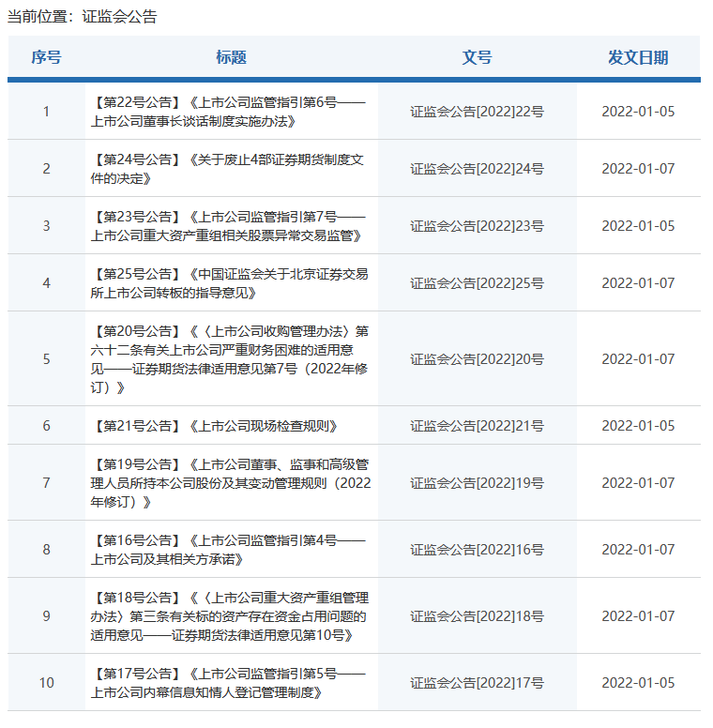Select document number 证监会公告[2022]17号
This screenshot has width=713, height=728.
(478, 683)
